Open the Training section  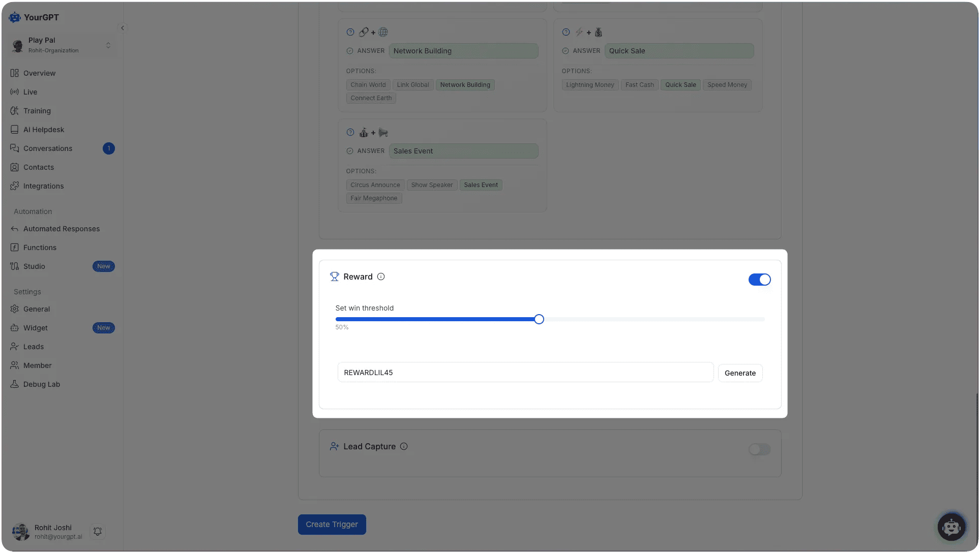coord(37,110)
